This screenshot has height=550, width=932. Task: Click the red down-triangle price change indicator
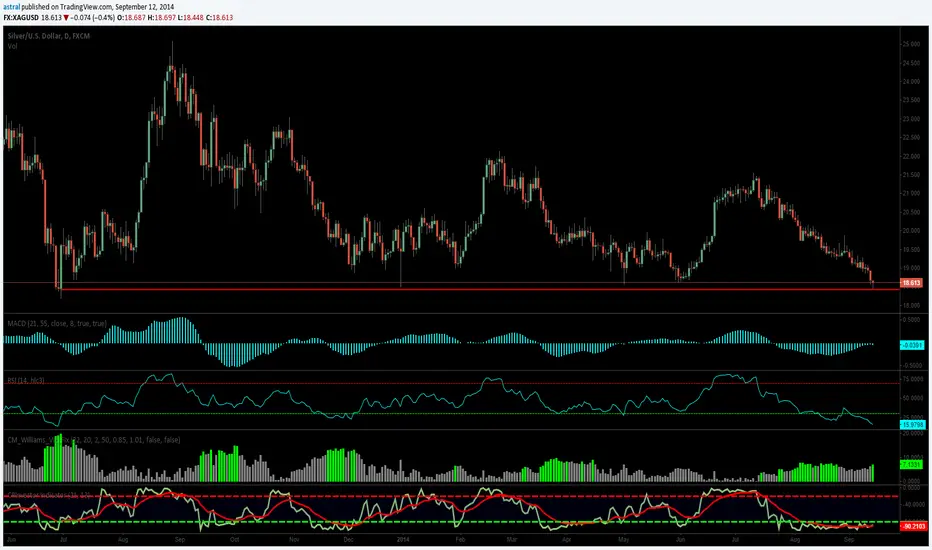(67, 18)
